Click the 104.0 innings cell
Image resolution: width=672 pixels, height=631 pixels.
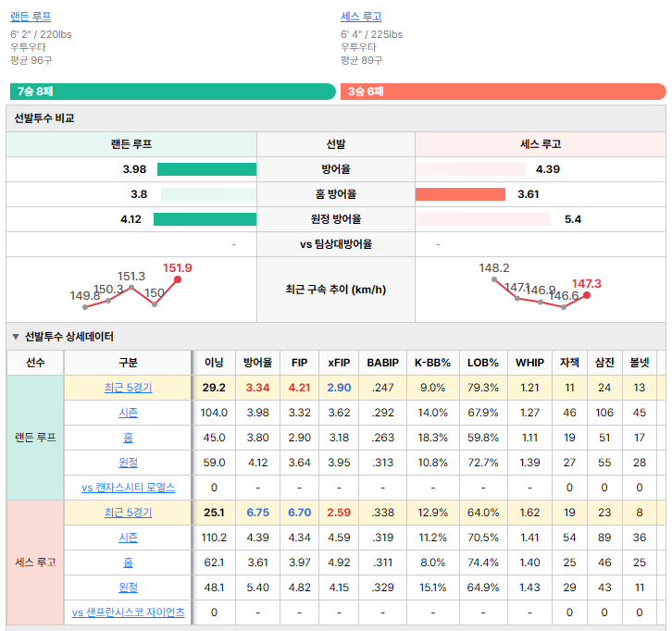214,413
